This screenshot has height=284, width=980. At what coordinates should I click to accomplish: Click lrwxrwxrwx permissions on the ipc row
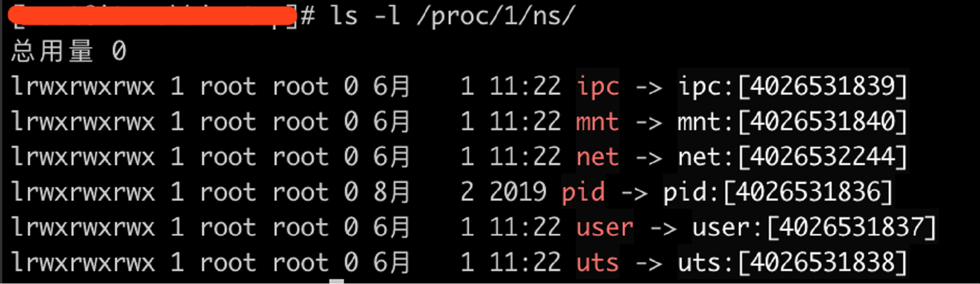(x=83, y=87)
